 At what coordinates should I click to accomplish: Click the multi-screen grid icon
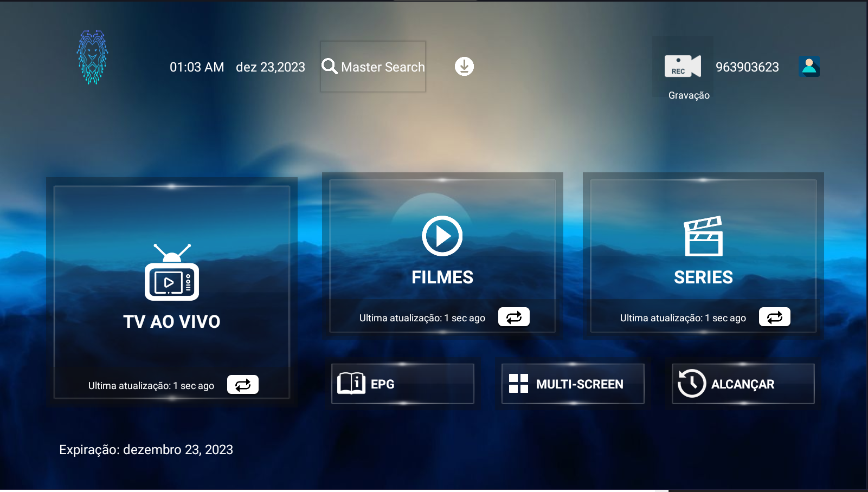tap(518, 384)
